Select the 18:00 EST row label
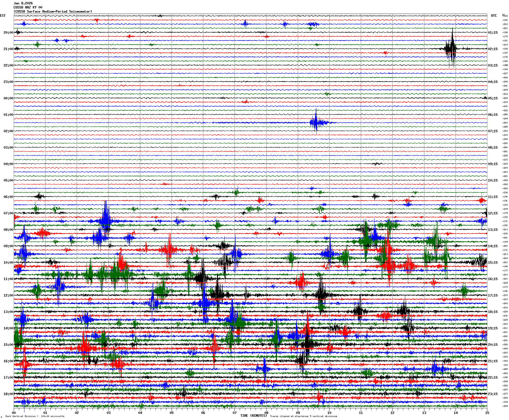Screen dimensions: 509x420 [x=8, y=394]
